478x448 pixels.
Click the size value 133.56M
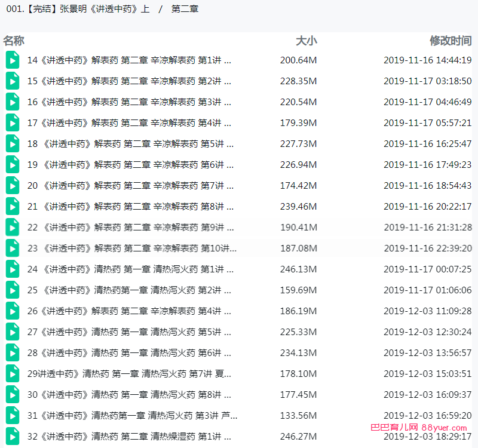[298, 416]
